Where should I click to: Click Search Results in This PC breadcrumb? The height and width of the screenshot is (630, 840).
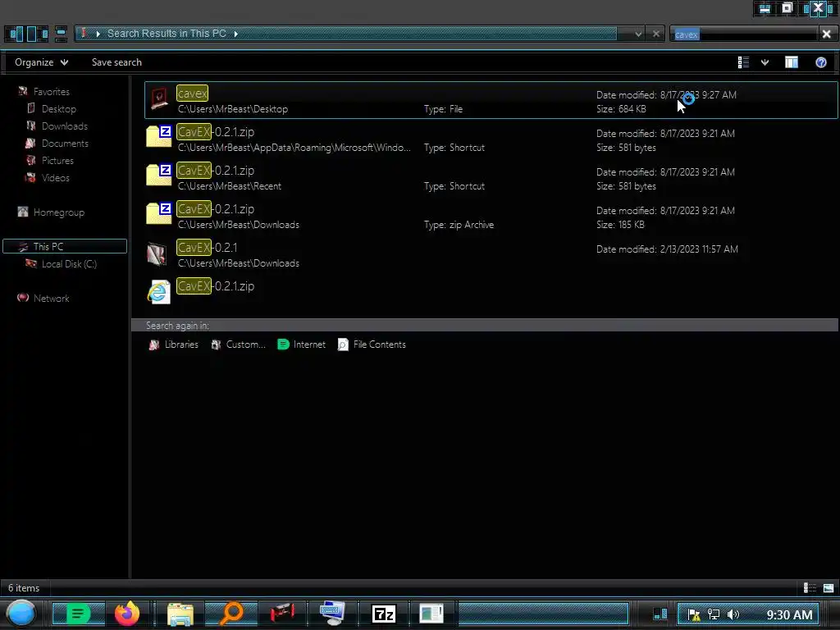tap(167, 33)
